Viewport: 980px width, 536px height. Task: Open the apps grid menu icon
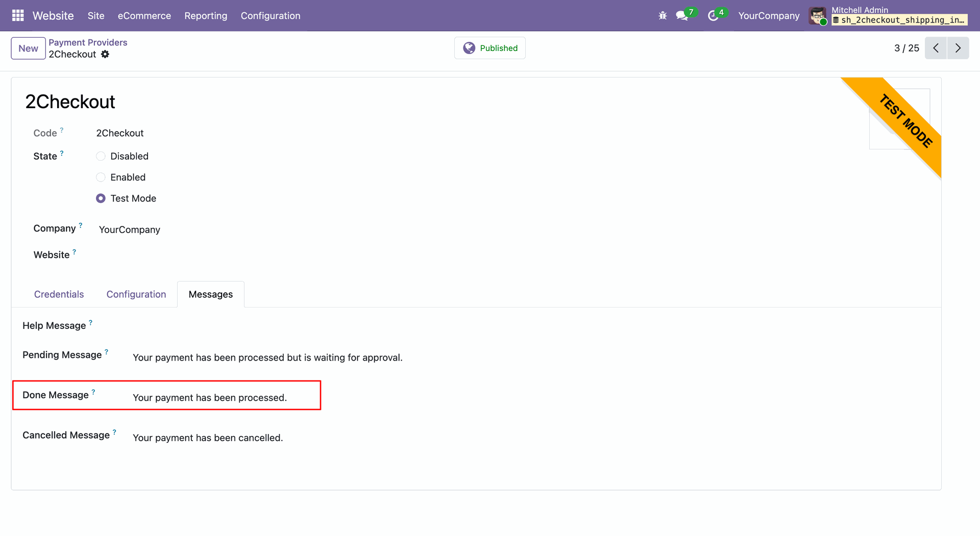coord(18,16)
